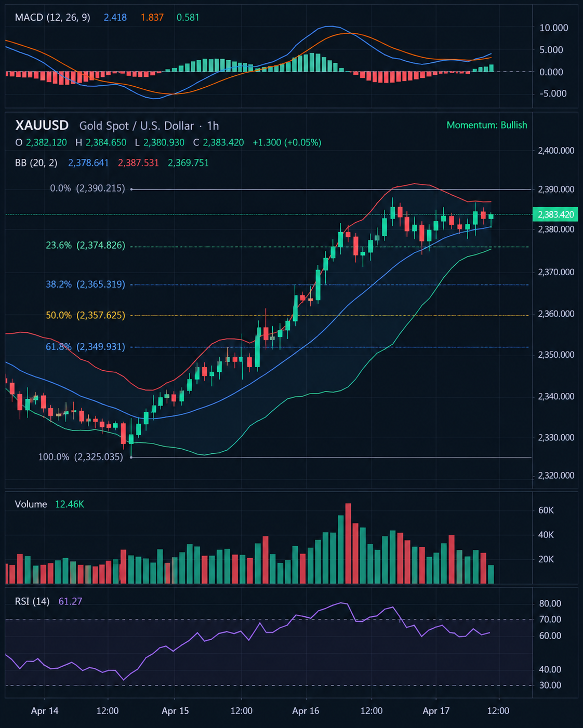Viewport: 583px width, 728px height.
Task: Click the 70.00 RSI axis label
Action: 550,619
